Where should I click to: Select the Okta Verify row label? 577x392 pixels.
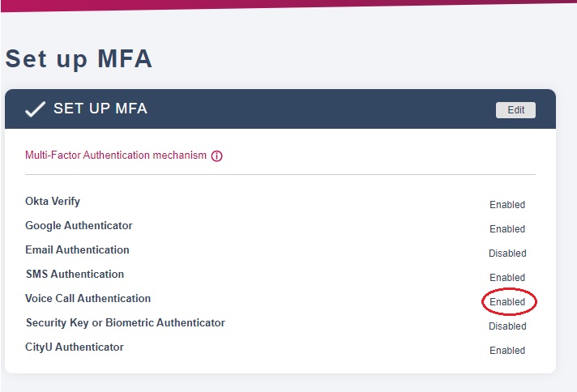pyautogui.click(x=53, y=201)
